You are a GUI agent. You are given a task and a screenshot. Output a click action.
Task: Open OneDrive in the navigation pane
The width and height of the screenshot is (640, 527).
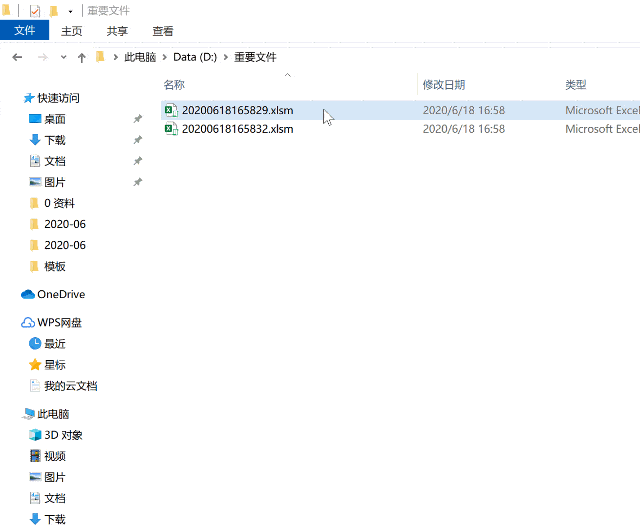coord(60,294)
